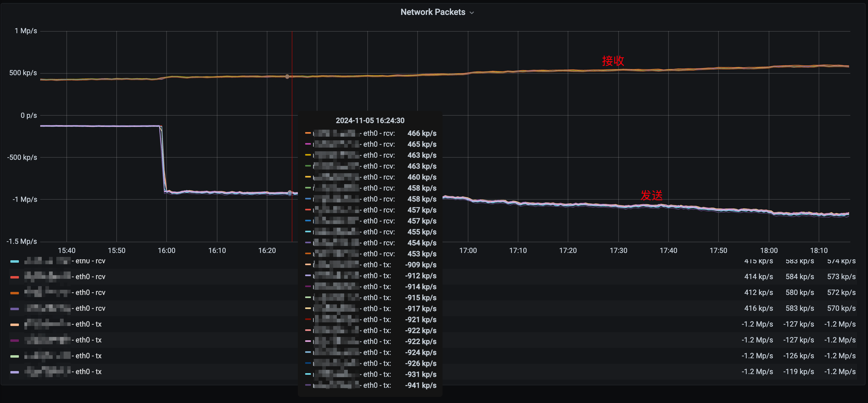The image size is (868, 403).
Task: Click the hover point on the transmit line
Action: (289, 193)
